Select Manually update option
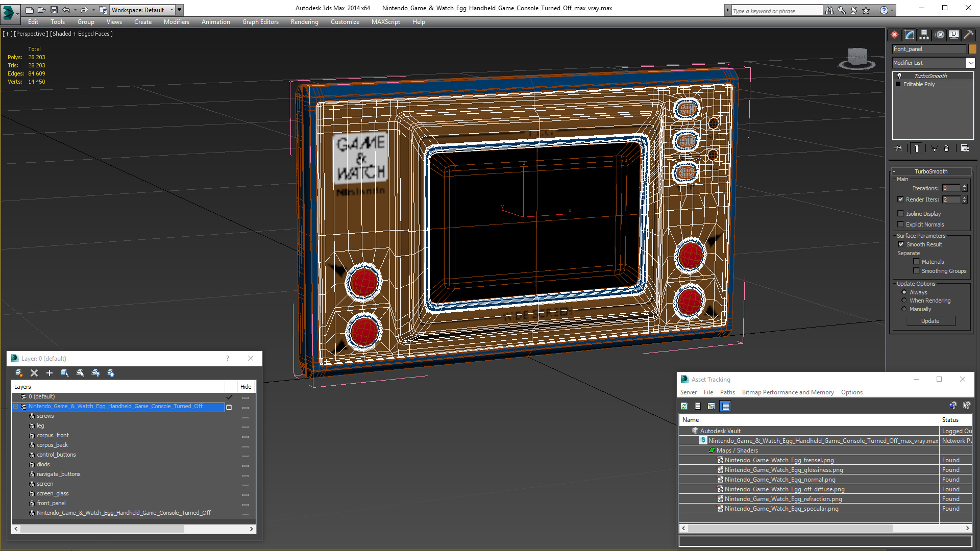The width and height of the screenshot is (980, 551). [904, 309]
